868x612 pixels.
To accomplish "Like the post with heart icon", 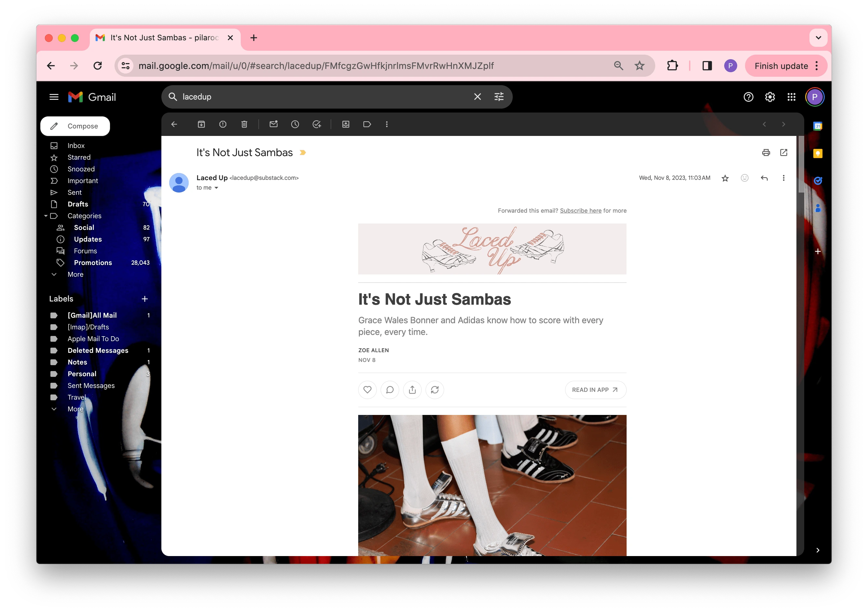I will click(367, 390).
